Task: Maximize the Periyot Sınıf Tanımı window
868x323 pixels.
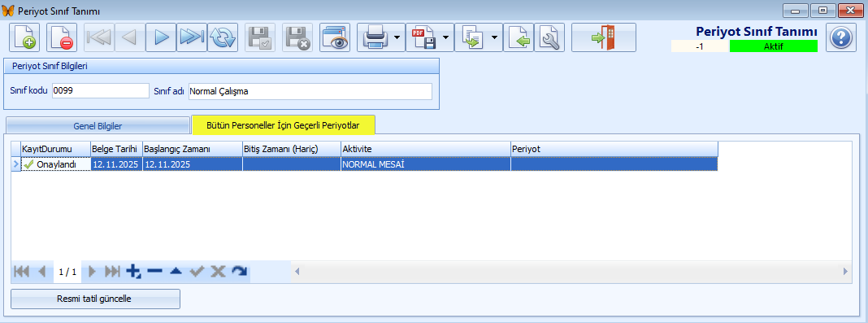Action: pos(822,10)
